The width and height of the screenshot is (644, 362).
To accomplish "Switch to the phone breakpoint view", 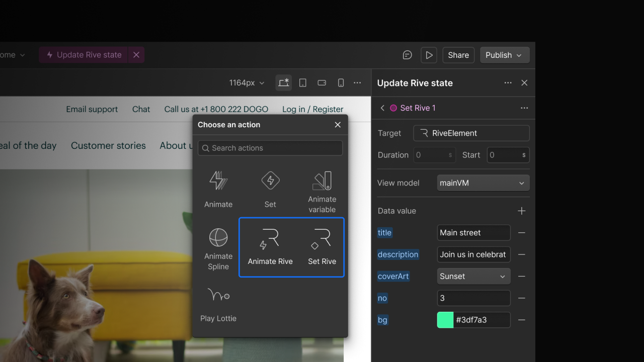I will coord(341,82).
